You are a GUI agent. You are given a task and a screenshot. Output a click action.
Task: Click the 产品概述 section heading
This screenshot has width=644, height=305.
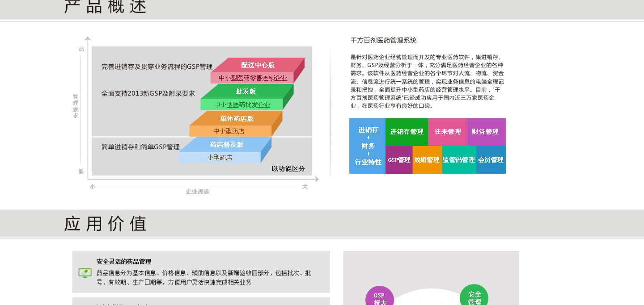tap(106, 6)
